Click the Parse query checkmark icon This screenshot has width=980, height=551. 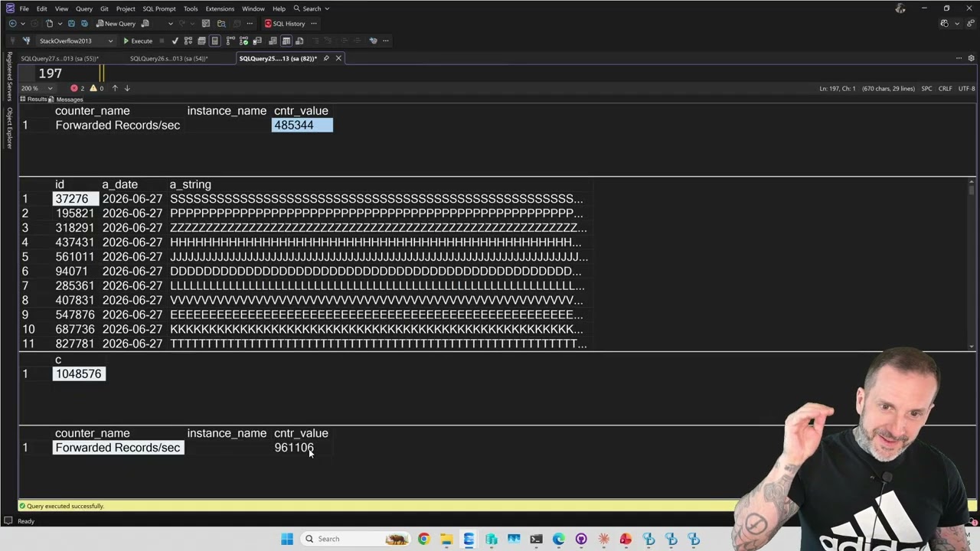pos(175,41)
